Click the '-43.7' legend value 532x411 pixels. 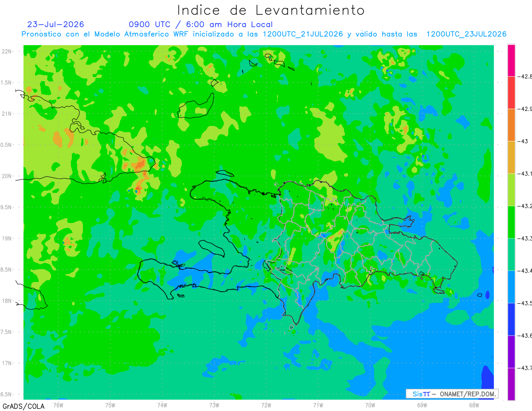click(526, 368)
